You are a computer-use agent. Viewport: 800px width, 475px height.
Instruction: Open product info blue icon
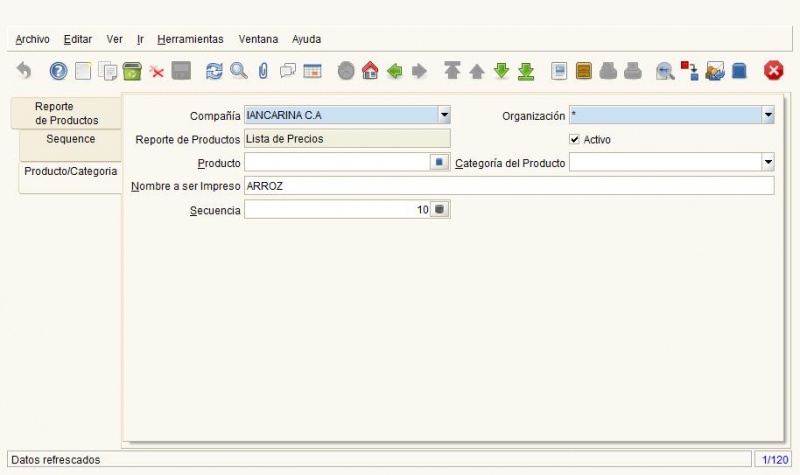pos(739,70)
